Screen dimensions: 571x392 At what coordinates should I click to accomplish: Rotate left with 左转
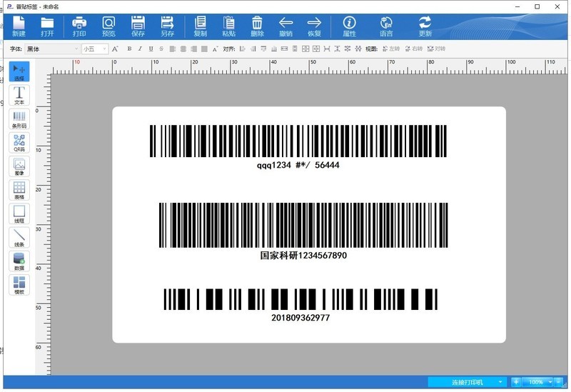pyautogui.click(x=391, y=49)
